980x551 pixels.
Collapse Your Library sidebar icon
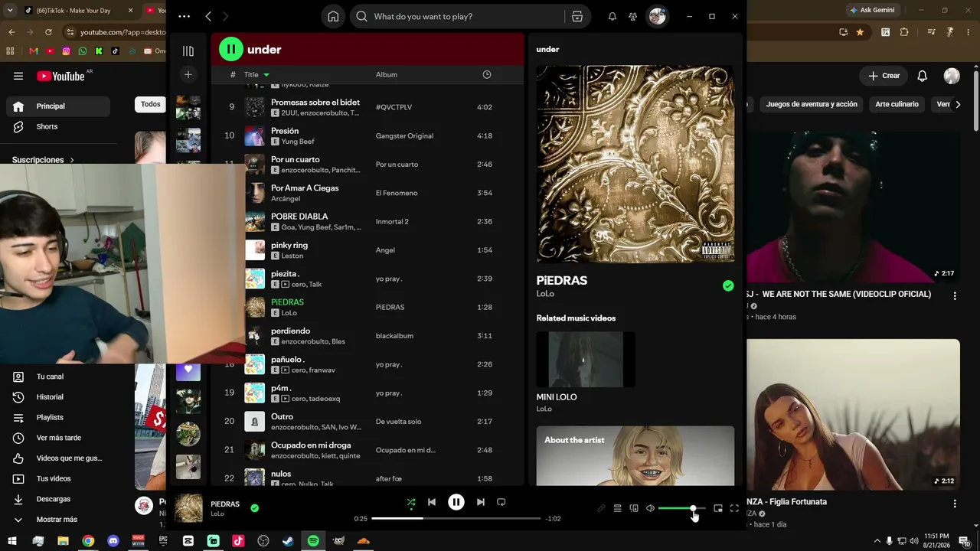tap(188, 51)
